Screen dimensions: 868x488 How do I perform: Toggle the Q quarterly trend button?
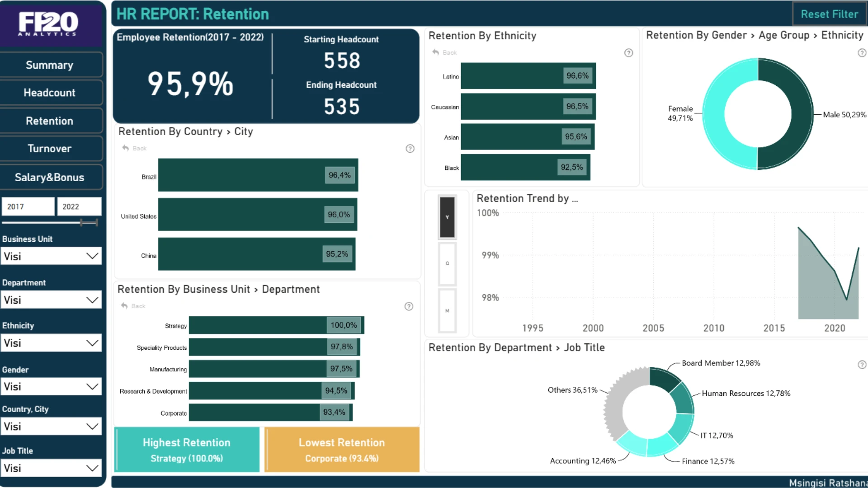click(x=447, y=263)
